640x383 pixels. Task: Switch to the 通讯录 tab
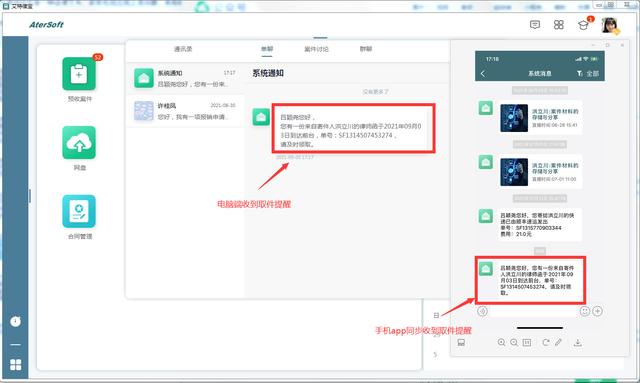click(x=183, y=49)
